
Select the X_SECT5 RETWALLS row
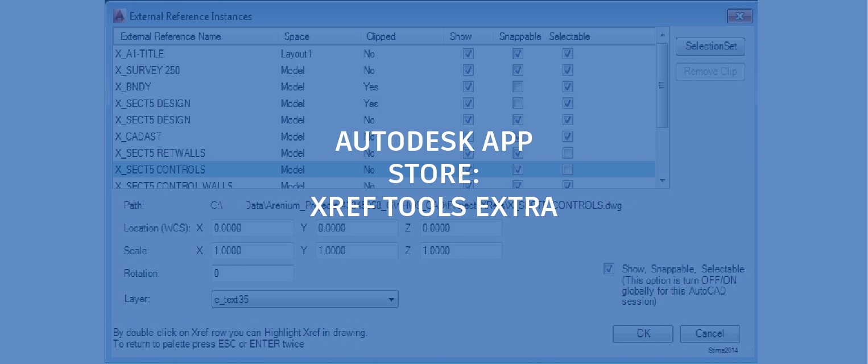pos(385,153)
